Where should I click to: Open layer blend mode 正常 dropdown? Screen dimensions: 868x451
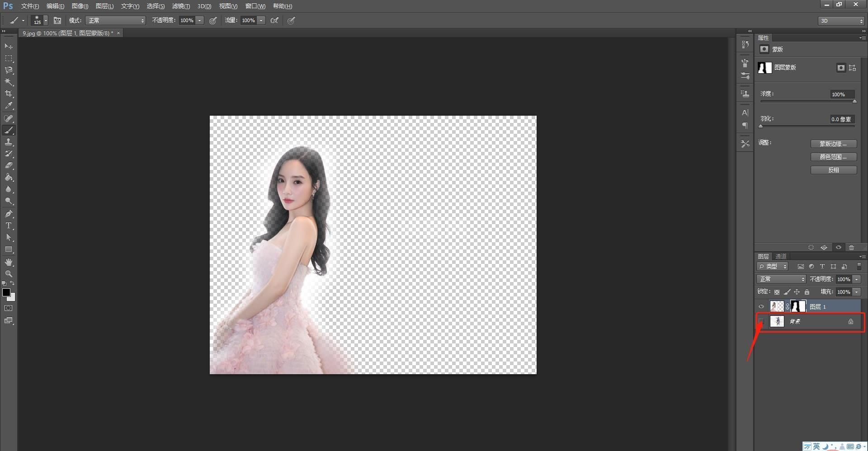[x=781, y=279]
